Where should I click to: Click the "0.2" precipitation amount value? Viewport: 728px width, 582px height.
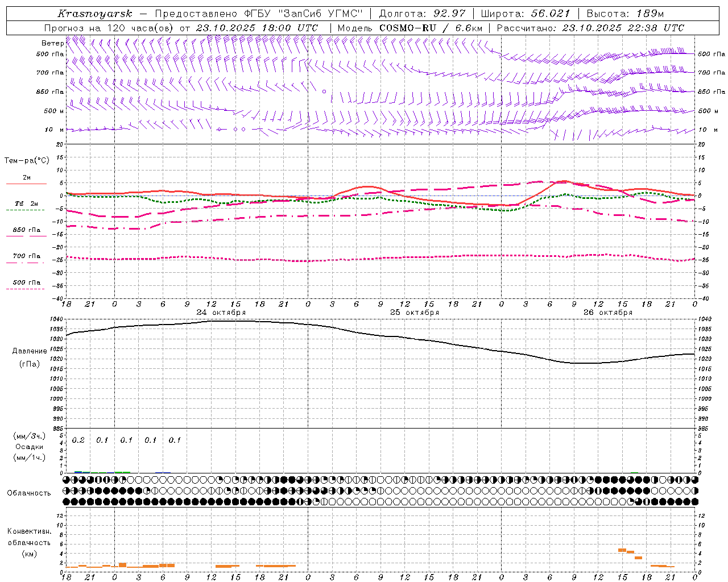click(x=78, y=440)
